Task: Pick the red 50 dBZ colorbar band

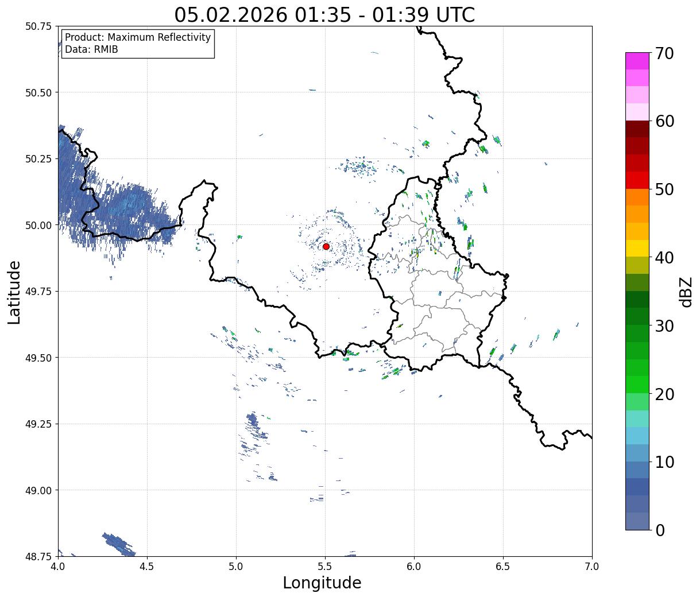Action: pos(637,180)
